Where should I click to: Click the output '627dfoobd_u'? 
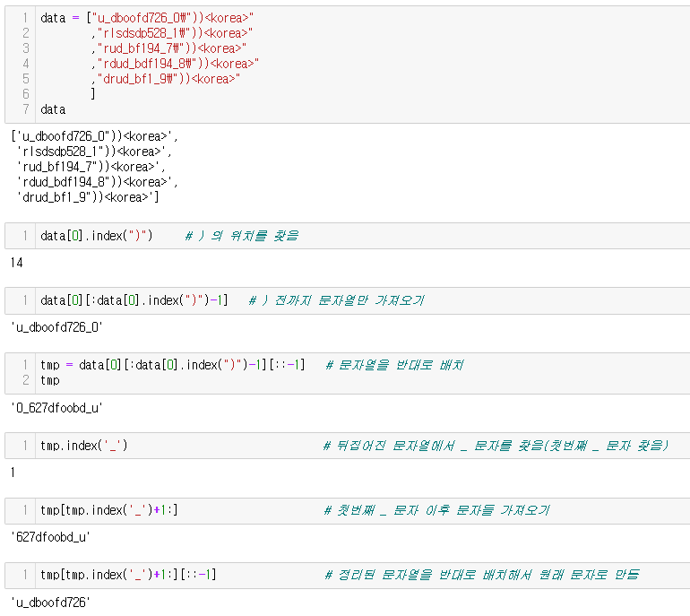(x=50, y=537)
